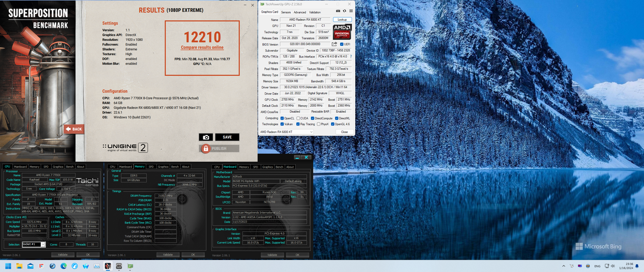Click the blue W app taskbar icon

[x=85, y=265]
